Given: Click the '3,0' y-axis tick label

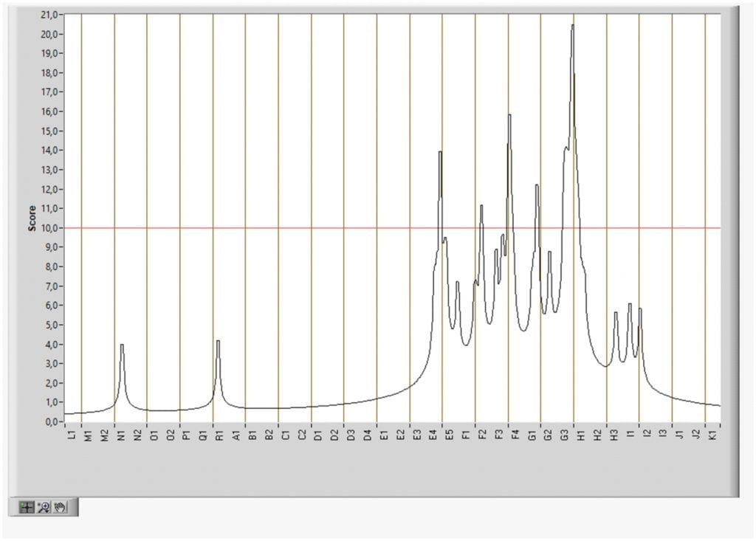Looking at the screenshot, I should coord(51,364).
